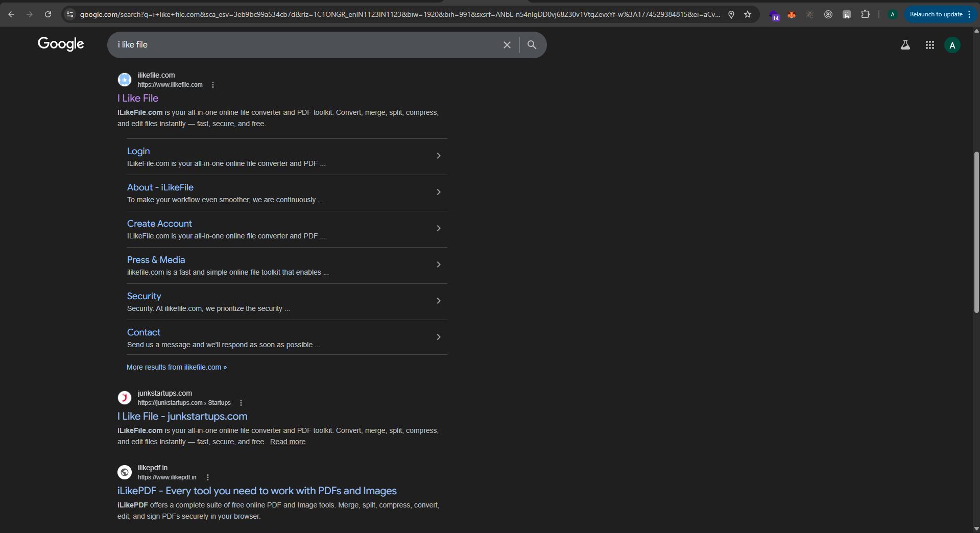Open the Google apps grid icon
This screenshot has height=533, width=980.
coord(929,45)
